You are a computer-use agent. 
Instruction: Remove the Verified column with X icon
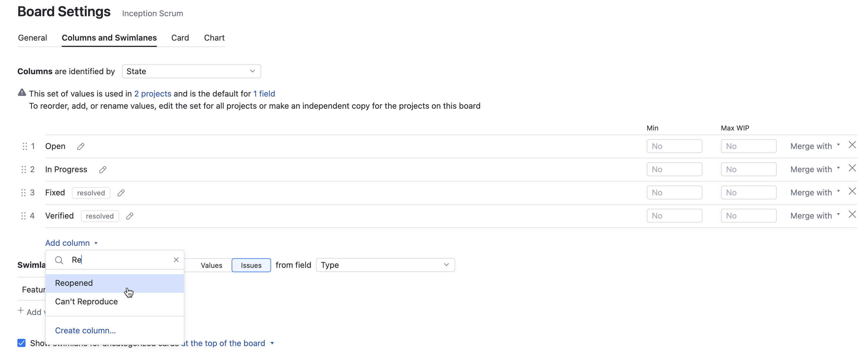853,214
